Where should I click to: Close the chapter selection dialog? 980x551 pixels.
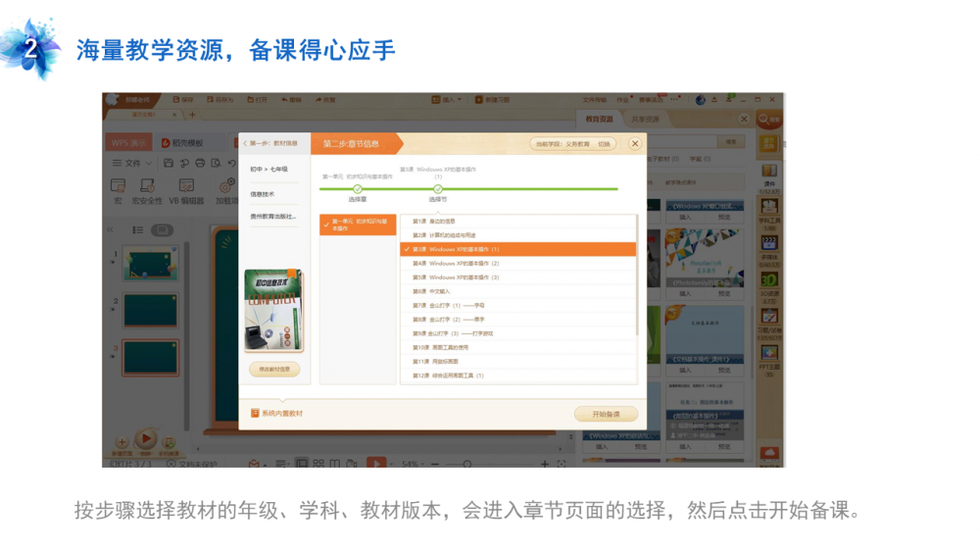(x=635, y=143)
